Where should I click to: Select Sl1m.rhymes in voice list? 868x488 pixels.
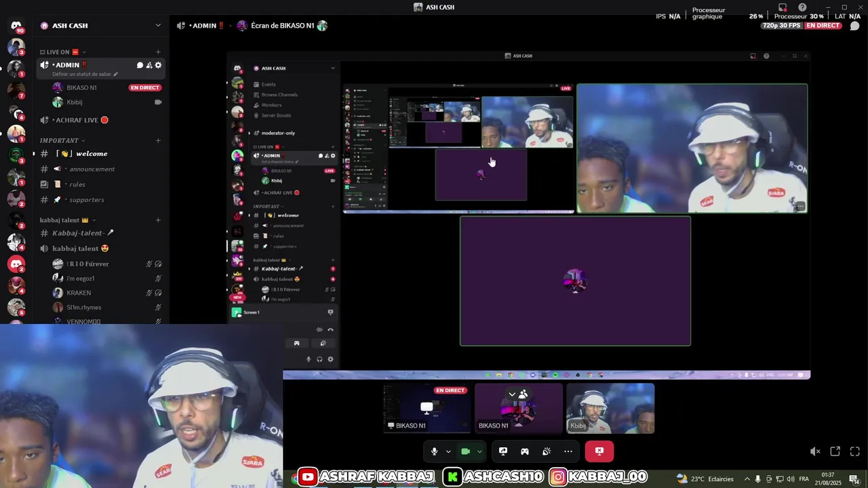pos(107,307)
